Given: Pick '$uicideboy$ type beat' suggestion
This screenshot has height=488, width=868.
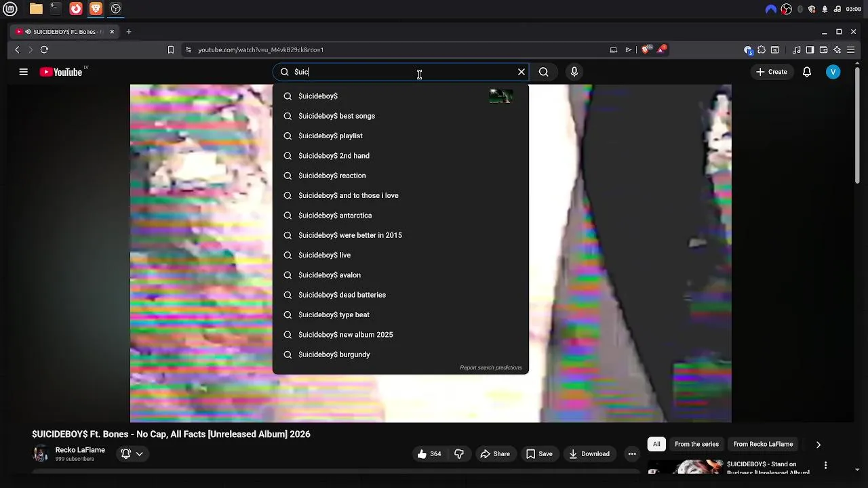Looking at the screenshot, I should click(400, 314).
